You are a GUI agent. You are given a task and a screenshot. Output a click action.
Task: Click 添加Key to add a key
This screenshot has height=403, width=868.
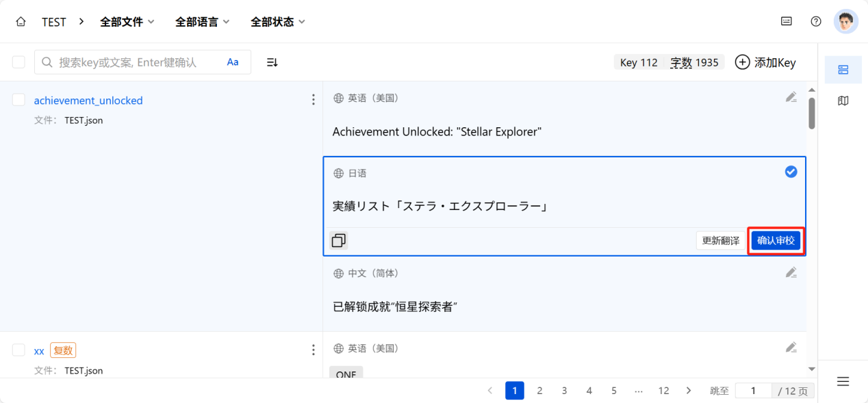[765, 62]
